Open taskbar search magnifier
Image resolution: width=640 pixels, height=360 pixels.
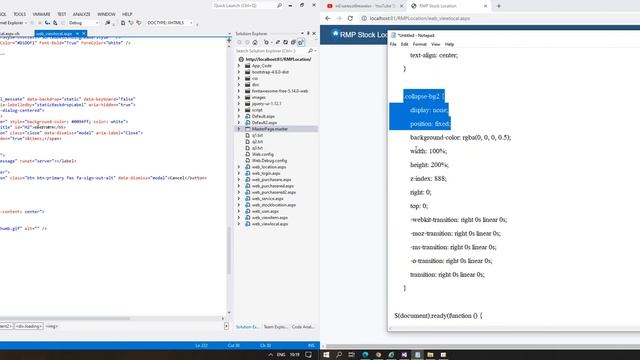[339, 355]
